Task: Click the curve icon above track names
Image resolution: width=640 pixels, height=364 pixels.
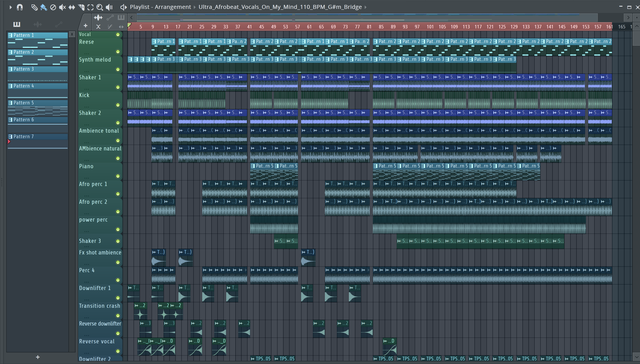Action: 110,26
